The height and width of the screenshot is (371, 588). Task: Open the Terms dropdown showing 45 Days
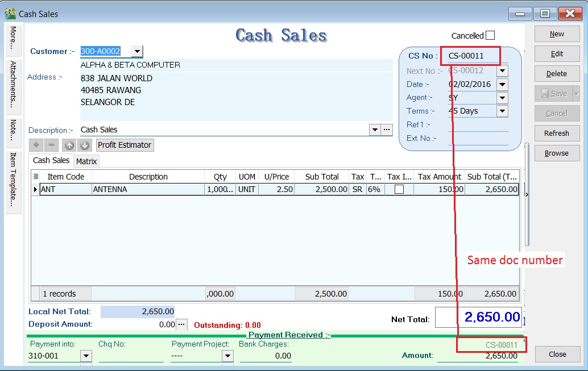pos(502,111)
